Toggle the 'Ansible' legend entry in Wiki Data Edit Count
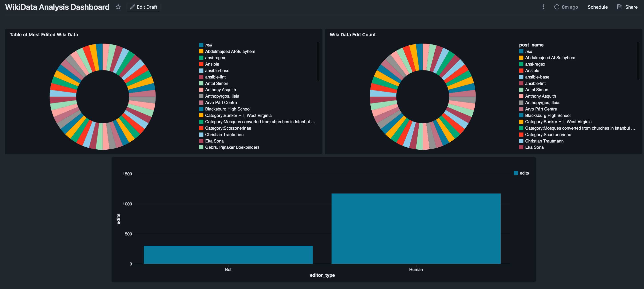Image resolution: width=644 pixels, height=289 pixels. (x=532, y=70)
